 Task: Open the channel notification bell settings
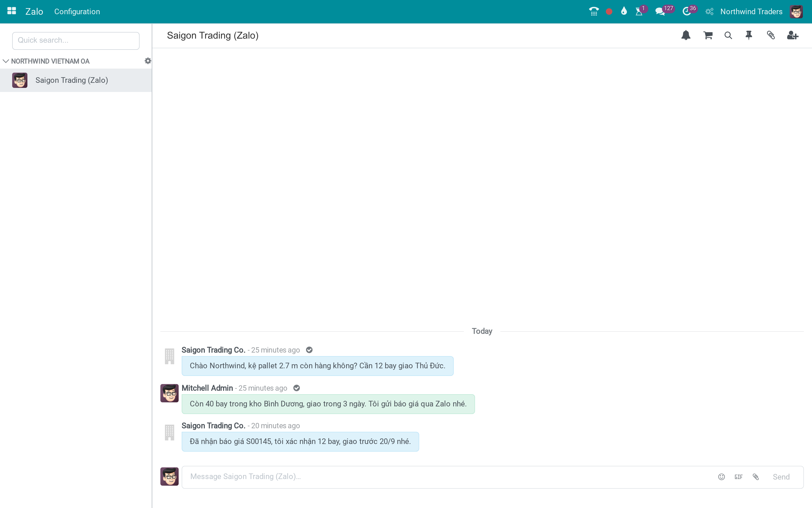pyautogui.click(x=686, y=35)
